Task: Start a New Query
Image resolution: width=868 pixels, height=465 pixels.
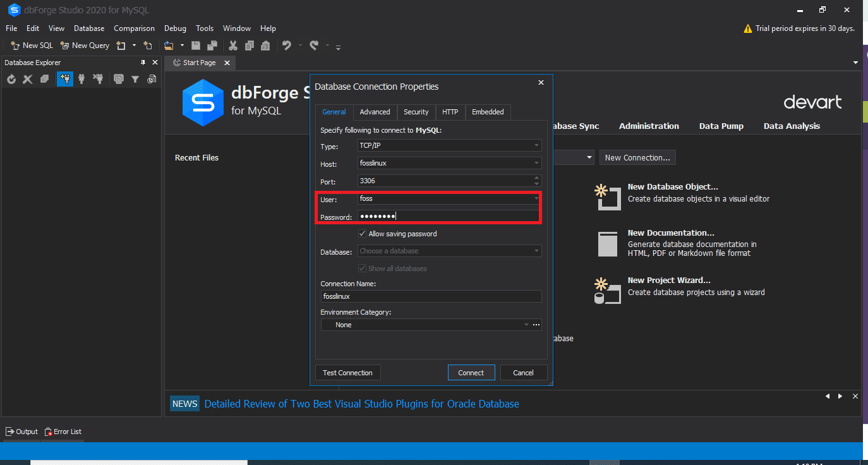Action: pos(84,45)
